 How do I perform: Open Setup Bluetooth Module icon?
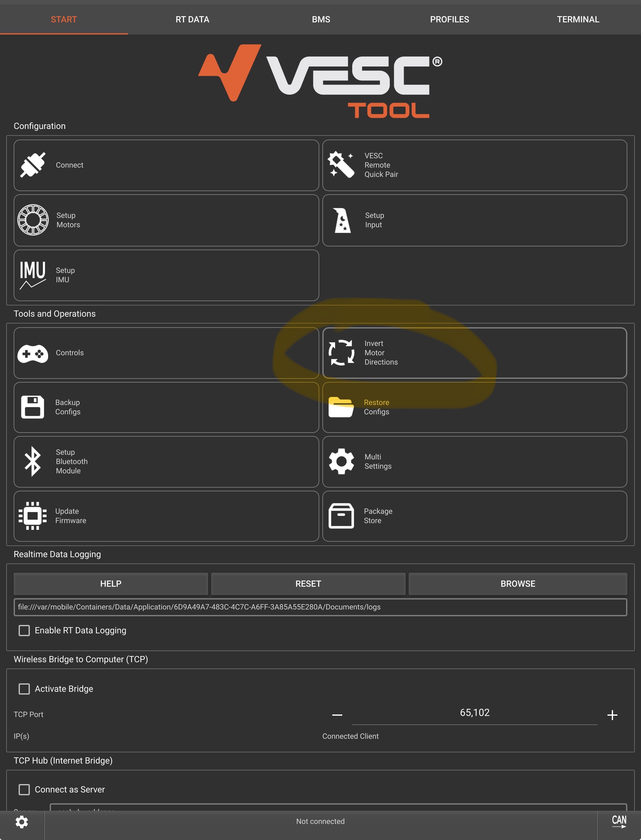(33, 461)
